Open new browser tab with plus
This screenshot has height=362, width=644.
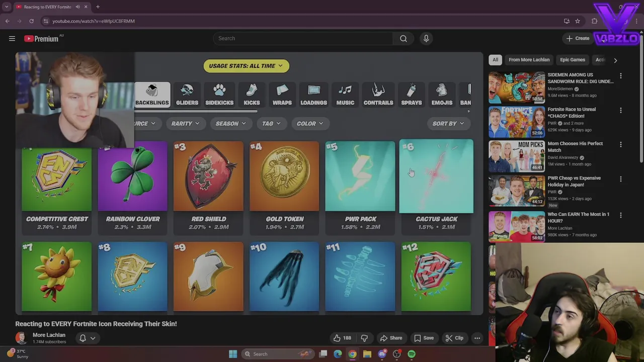point(98,7)
